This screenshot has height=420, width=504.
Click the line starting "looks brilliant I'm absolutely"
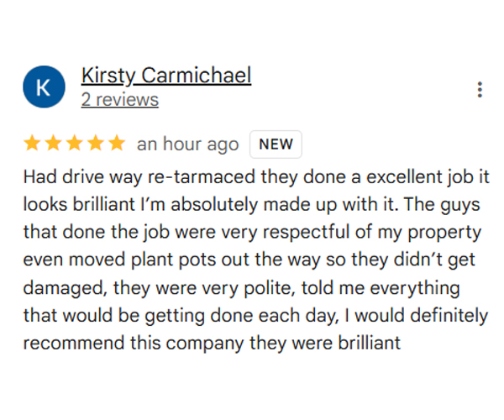(250, 206)
